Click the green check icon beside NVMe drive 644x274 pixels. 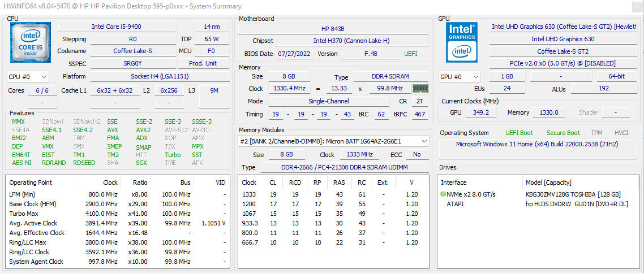443,194
